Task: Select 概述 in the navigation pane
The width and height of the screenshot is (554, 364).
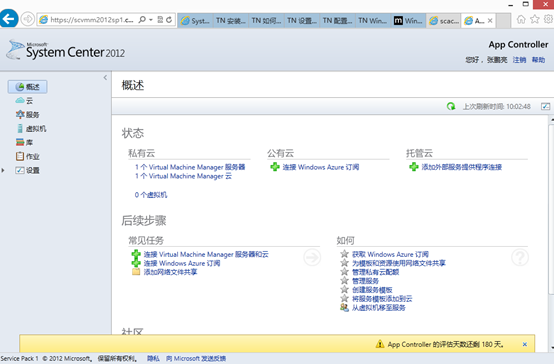Action: click(28, 87)
